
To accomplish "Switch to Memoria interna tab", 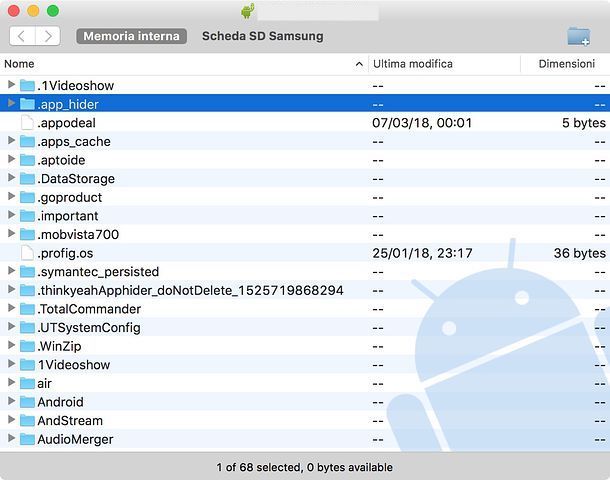I will coord(131,36).
